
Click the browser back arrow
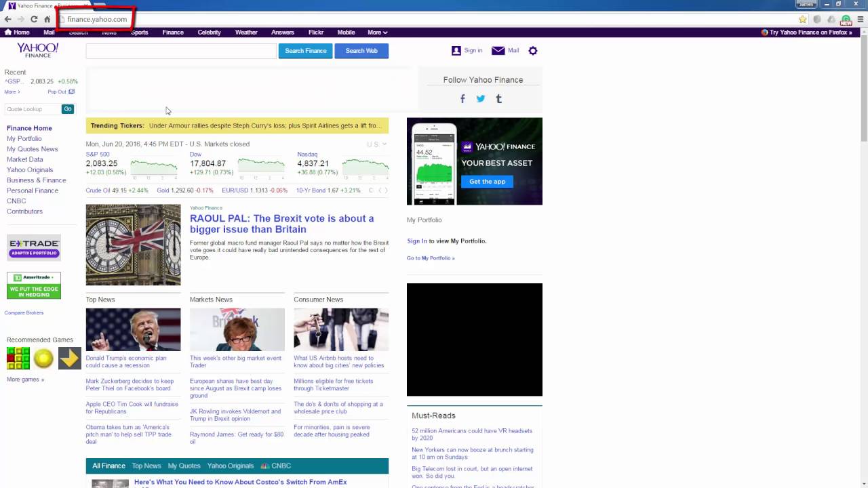(7, 19)
